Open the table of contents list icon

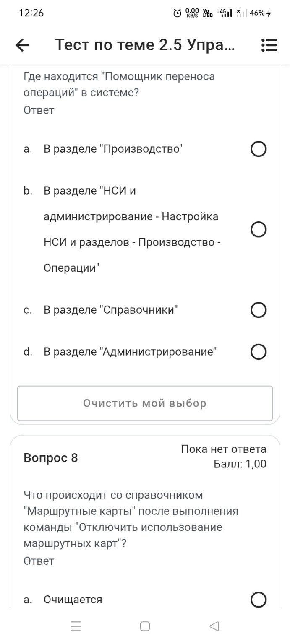(269, 44)
